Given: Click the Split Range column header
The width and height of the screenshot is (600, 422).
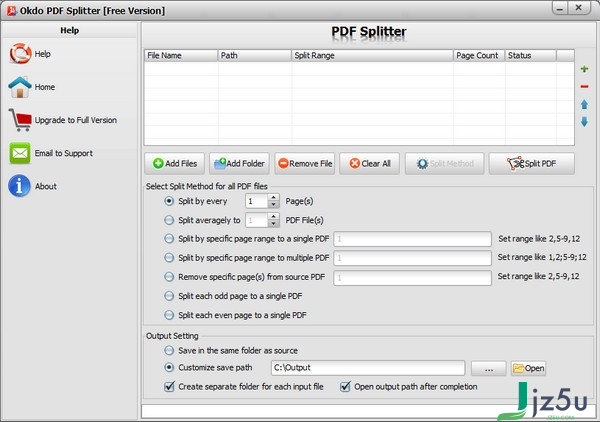Looking at the screenshot, I should click(x=372, y=55).
